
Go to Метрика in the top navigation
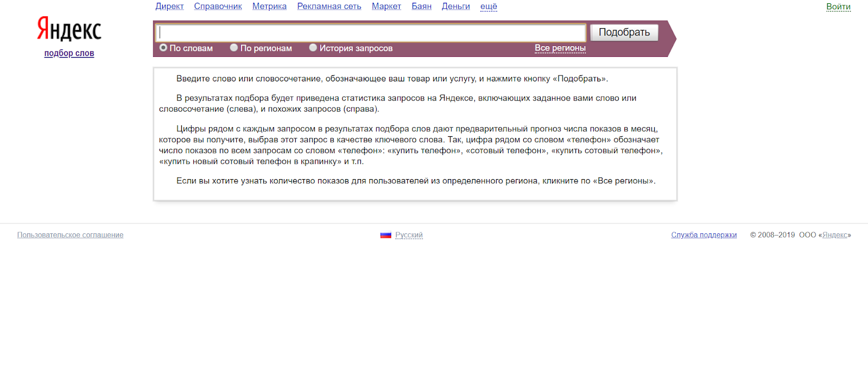[269, 7]
